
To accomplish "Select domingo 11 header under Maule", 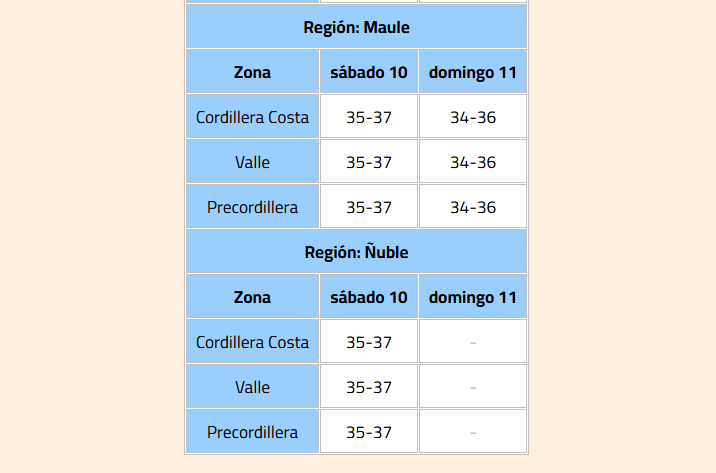I will tap(473, 72).
